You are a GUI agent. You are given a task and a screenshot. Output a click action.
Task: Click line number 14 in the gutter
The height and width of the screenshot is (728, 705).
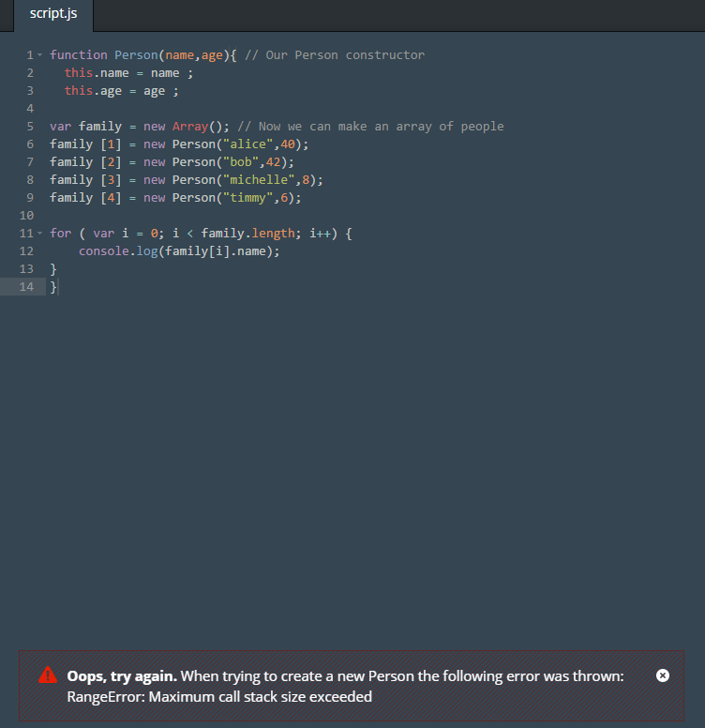coord(27,287)
